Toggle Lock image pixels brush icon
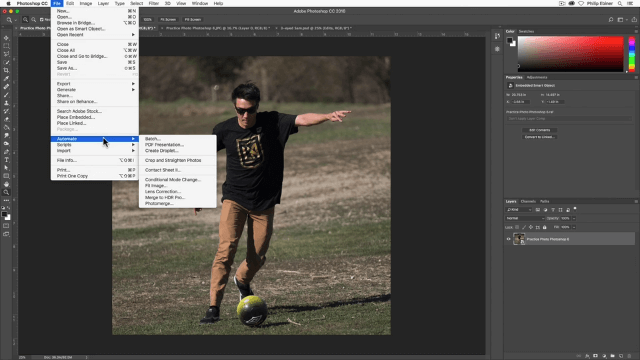Screen dimensions: 640x360 tap(524, 227)
